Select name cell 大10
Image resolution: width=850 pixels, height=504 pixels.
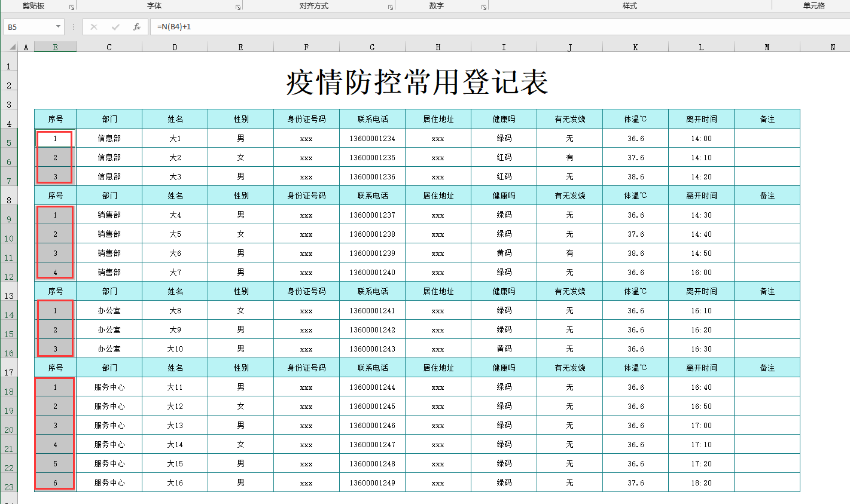pos(175,349)
